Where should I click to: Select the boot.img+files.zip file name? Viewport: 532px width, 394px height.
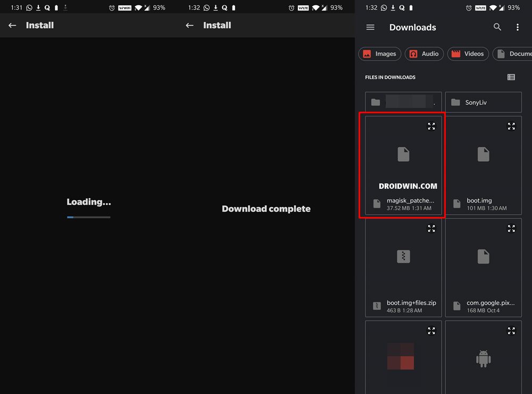coord(411,303)
